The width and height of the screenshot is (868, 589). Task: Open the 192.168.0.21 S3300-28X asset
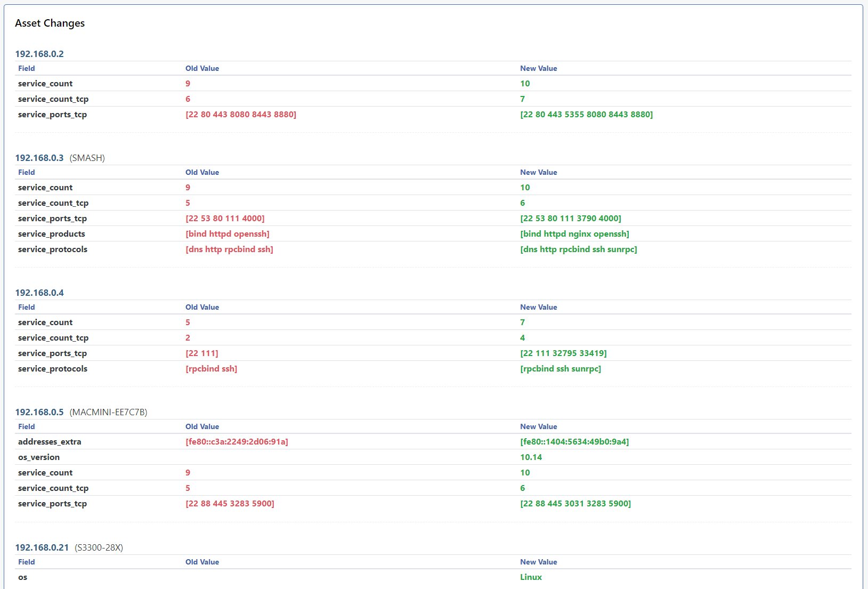(42, 547)
